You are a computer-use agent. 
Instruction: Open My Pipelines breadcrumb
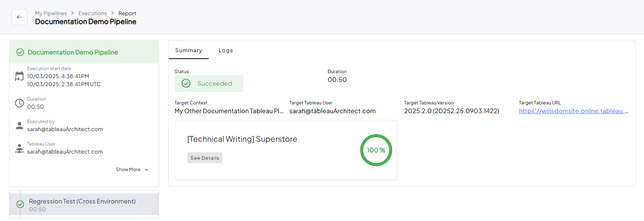pos(51,13)
